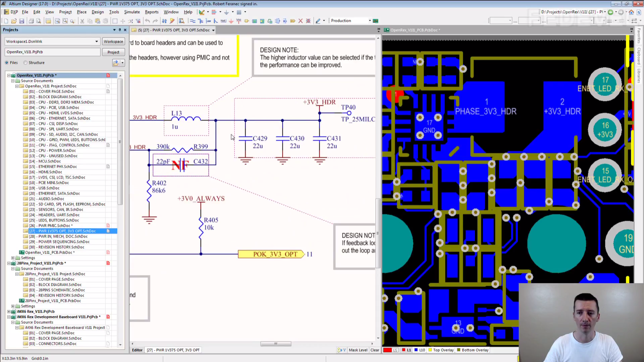The height and width of the screenshot is (362, 644).
Task: Select the Files radio button
Action: coord(7,63)
